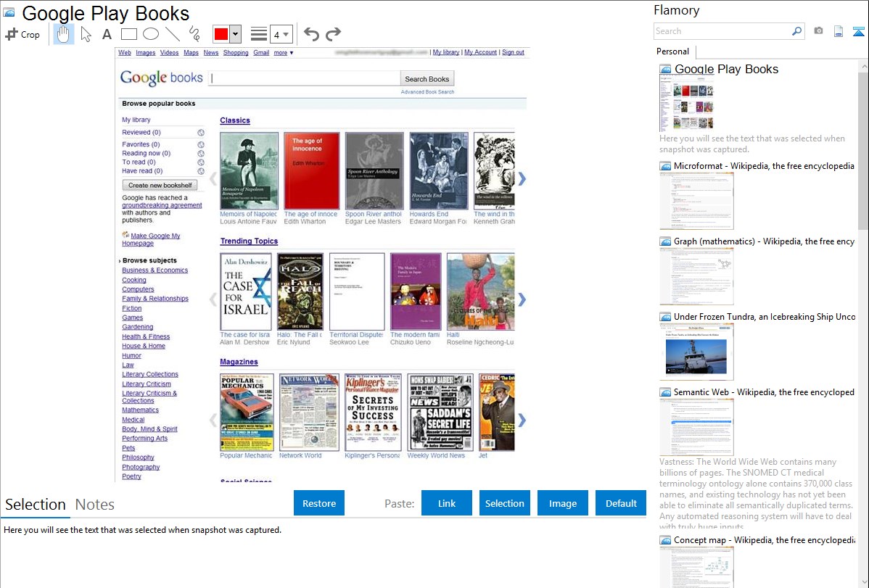869x588 pixels.
Task: Pick the freehand scribble tool
Action: click(x=194, y=34)
